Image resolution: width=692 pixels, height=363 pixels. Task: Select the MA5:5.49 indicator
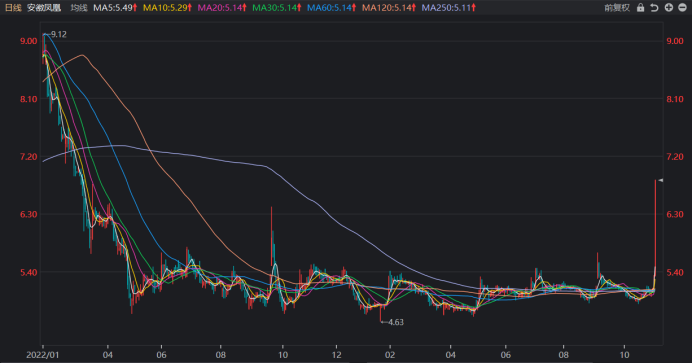[115, 7]
